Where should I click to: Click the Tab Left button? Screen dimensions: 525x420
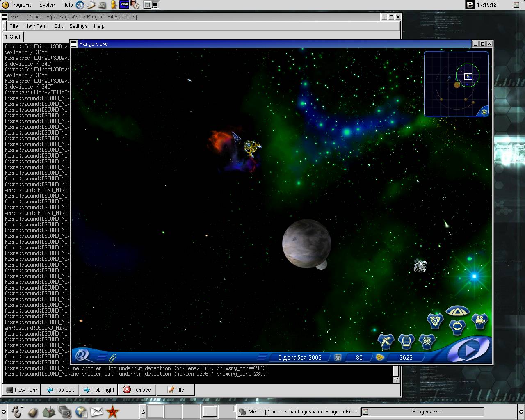coord(60,390)
